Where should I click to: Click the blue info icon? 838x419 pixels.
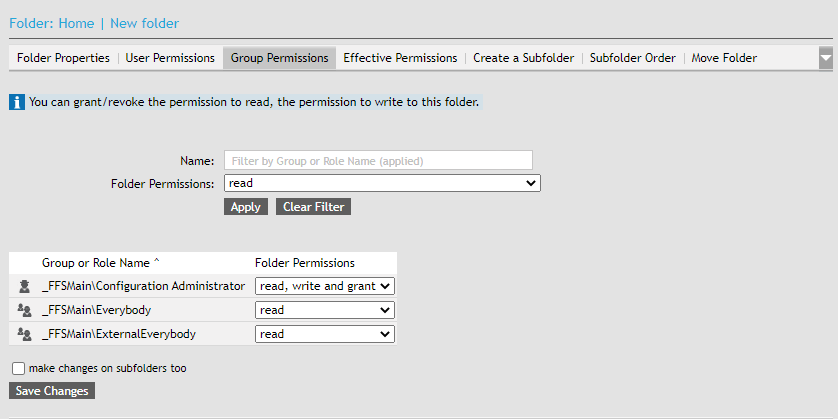click(x=17, y=102)
